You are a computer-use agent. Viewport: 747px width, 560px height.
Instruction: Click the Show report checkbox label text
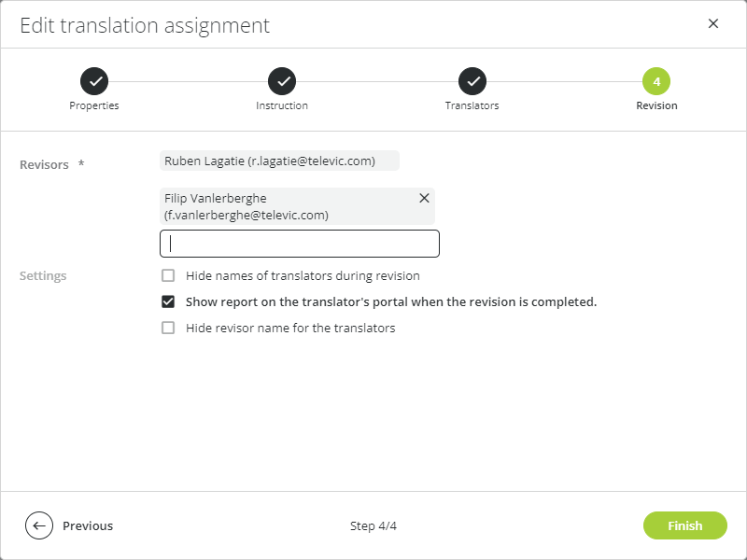pyautogui.click(x=391, y=301)
